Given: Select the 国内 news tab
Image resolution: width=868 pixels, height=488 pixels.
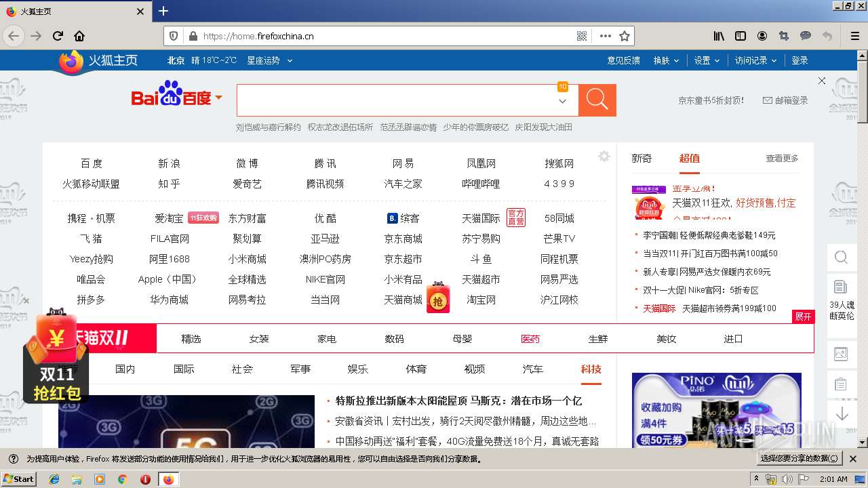Looking at the screenshot, I should [125, 369].
